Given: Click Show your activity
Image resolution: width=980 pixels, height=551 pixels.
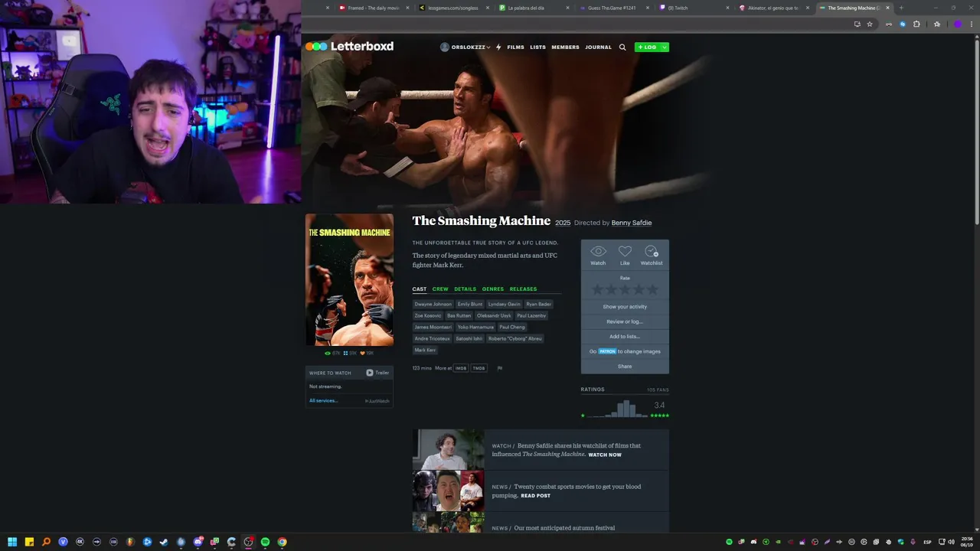Looking at the screenshot, I should click(x=625, y=307).
